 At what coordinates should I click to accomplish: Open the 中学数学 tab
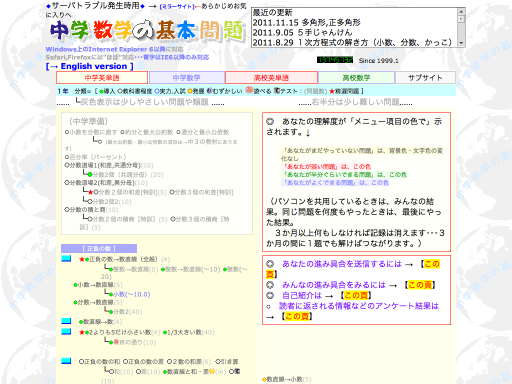pos(187,78)
